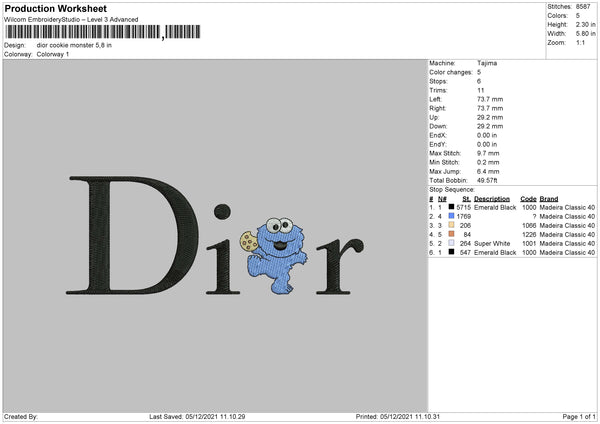Click the design name 'dior cookie monster 5,8 in'

74,45
